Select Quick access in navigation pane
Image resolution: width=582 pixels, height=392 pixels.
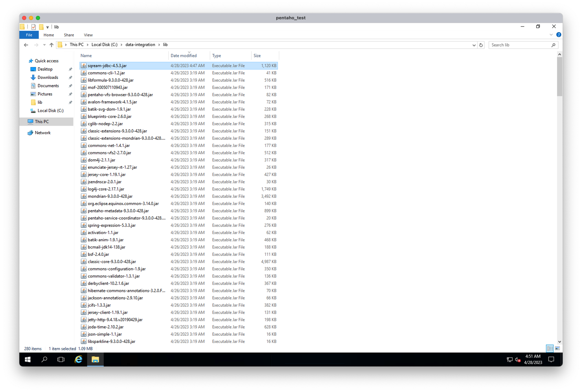pyautogui.click(x=47, y=61)
